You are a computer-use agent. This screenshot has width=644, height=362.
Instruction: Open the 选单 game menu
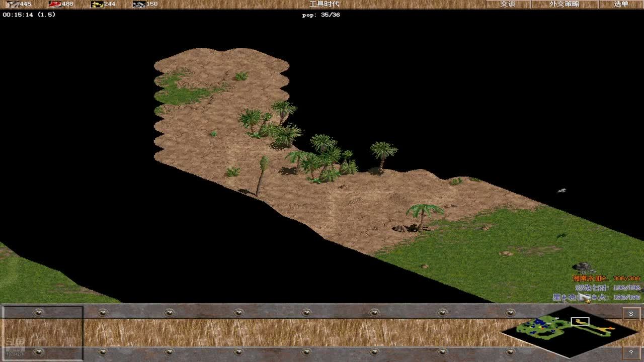621,4
